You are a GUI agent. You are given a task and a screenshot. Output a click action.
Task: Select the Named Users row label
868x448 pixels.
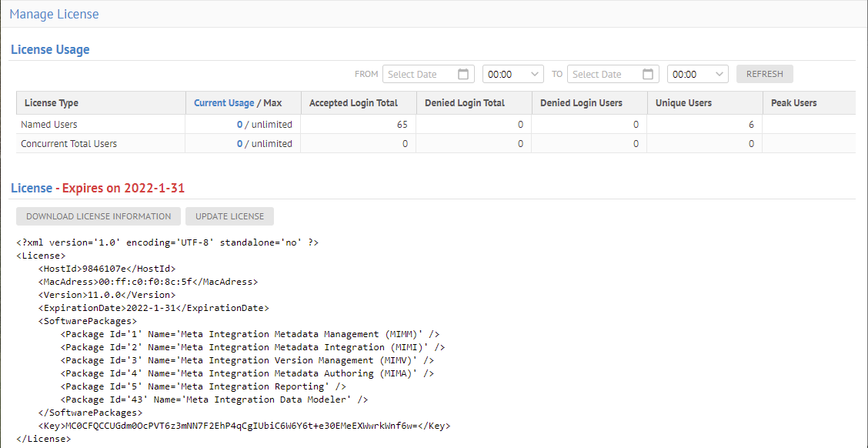tap(49, 124)
